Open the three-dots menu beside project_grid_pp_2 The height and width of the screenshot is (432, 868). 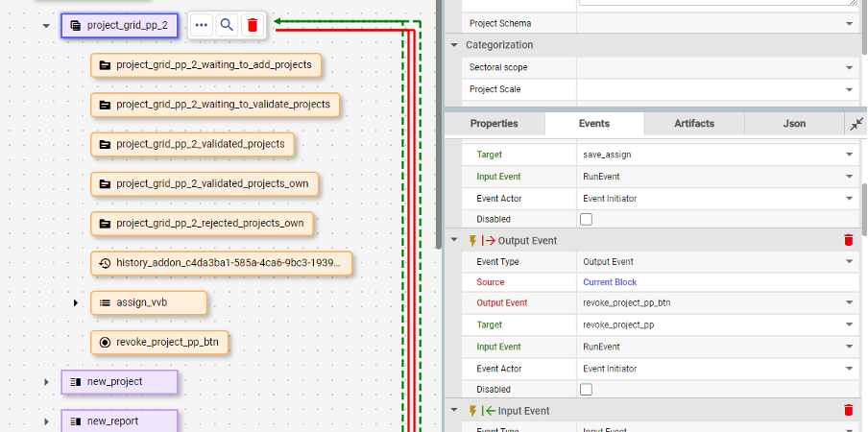[201, 26]
